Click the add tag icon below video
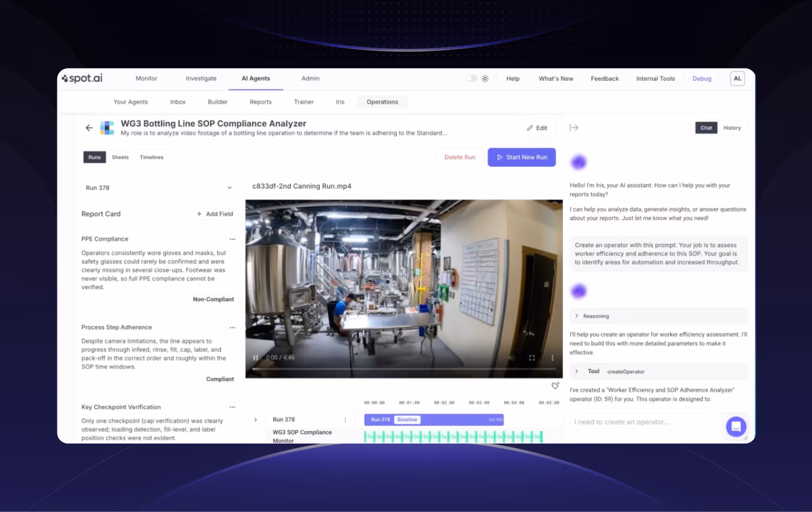Screen dimensions: 812x512 pyautogui.click(x=555, y=386)
